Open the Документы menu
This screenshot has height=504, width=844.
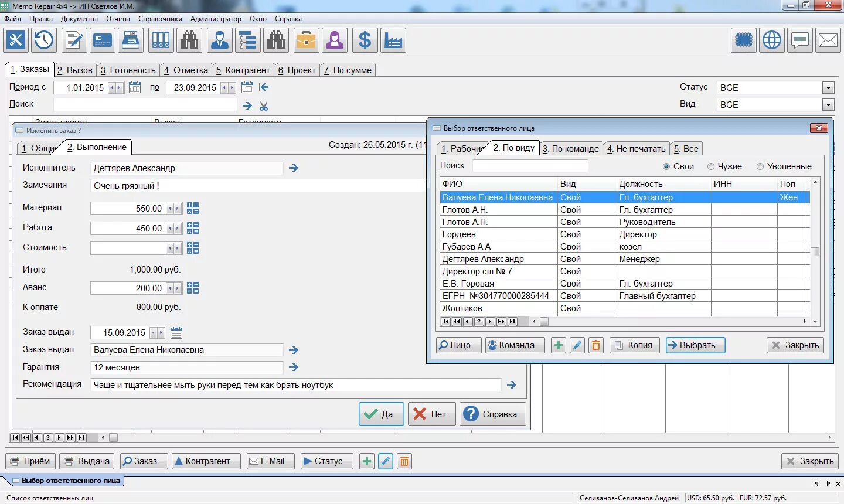point(79,19)
